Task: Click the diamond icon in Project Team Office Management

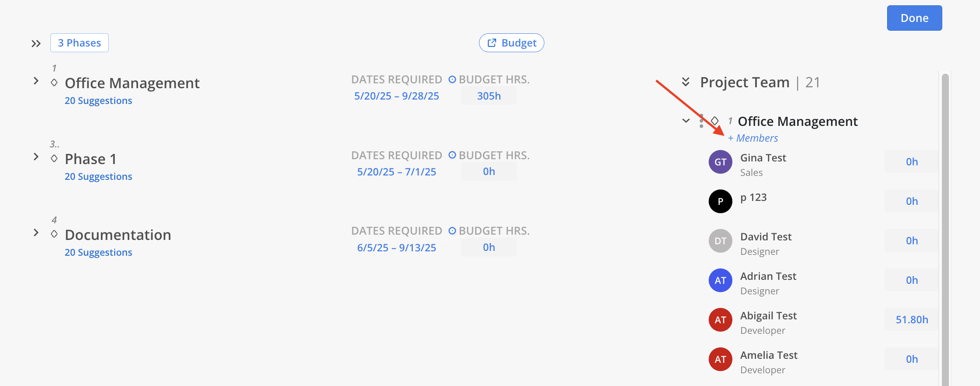Action: tap(715, 121)
